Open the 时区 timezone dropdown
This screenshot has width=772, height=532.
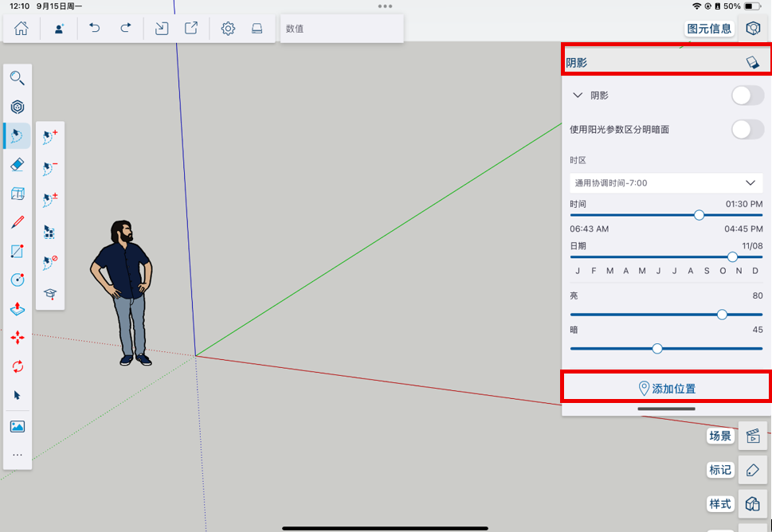pyautogui.click(x=666, y=183)
